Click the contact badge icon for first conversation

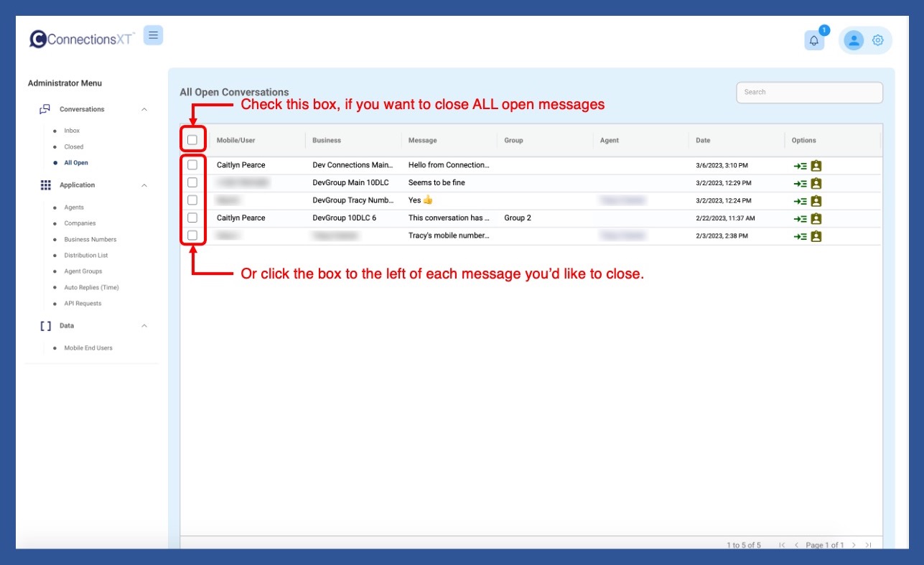[816, 166]
